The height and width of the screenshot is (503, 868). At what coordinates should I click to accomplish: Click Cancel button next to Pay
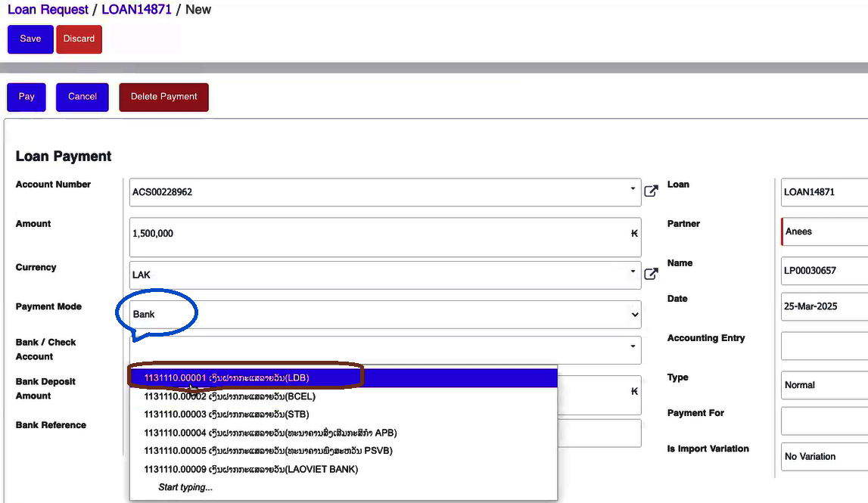pyautogui.click(x=82, y=97)
